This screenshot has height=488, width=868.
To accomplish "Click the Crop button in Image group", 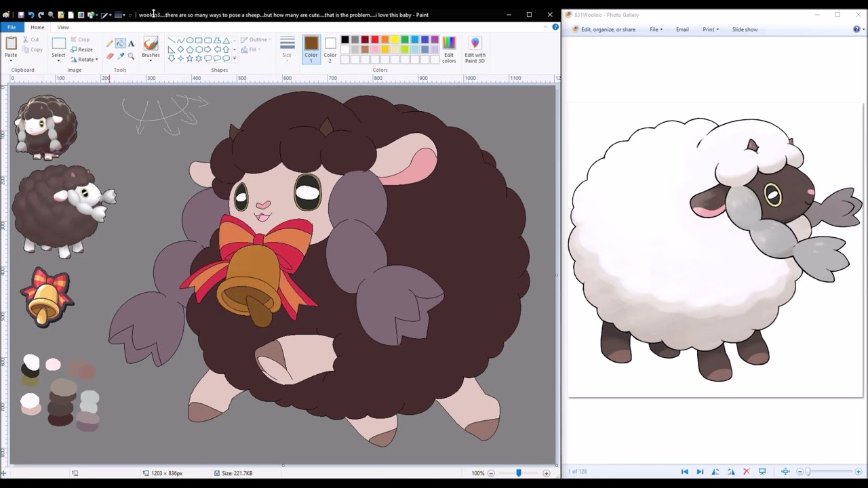I will click(x=80, y=39).
